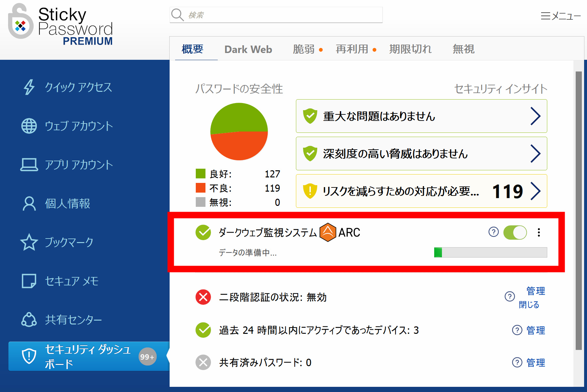
Task: Click the help icon beside the ARC toggle
Action: (493, 232)
